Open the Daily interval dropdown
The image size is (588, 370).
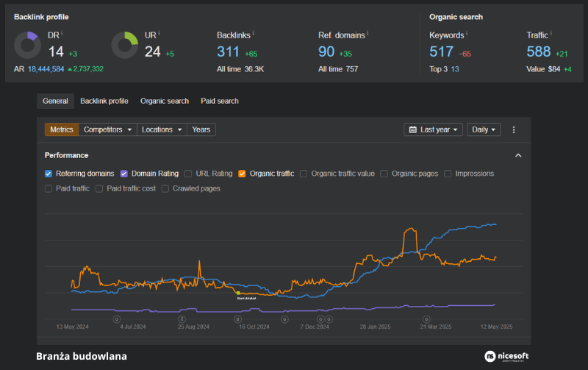pyautogui.click(x=484, y=129)
